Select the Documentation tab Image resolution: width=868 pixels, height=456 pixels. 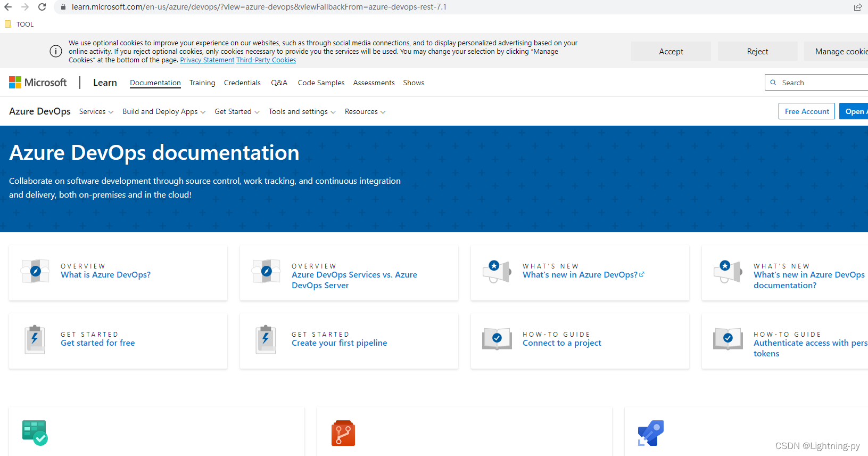(155, 83)
